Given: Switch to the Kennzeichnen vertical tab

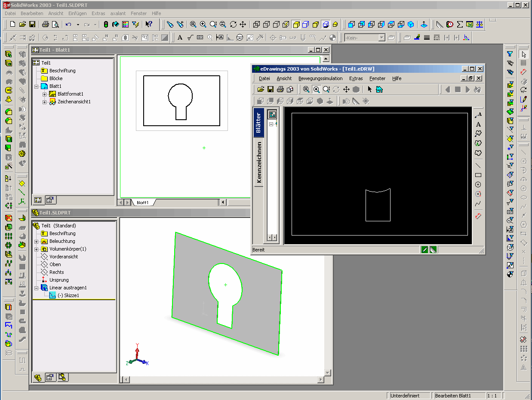Looking at the screenshot, I should click(258, 163).
